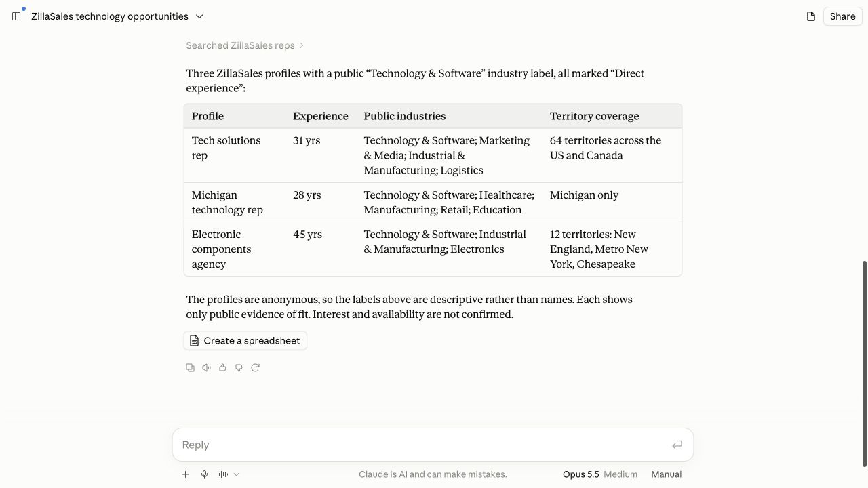Start voice mode with the waveform icon
This screenshot has height=488, width=868.
(223, 474)
